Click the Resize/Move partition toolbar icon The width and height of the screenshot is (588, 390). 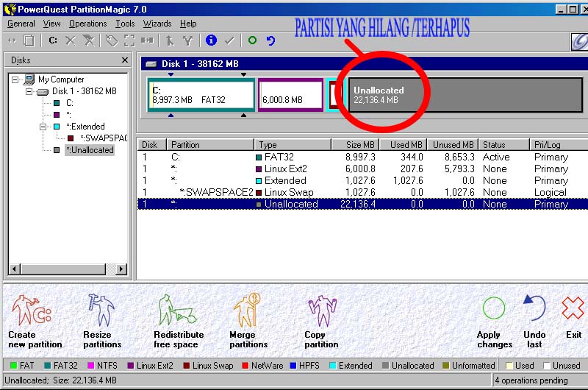coord(12,40)
